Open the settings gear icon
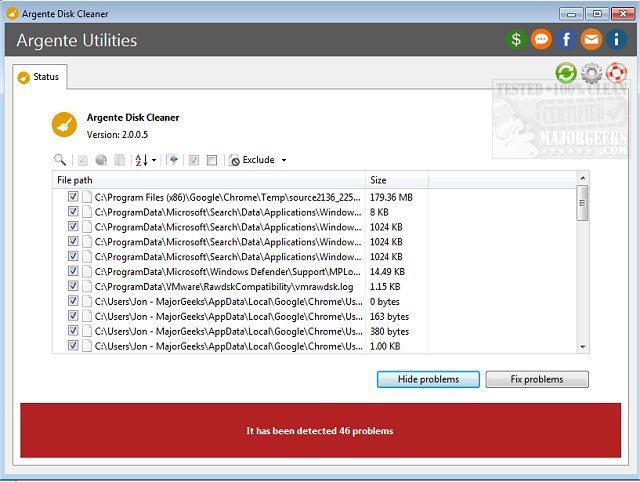The width and height of the screenshot is (640, 482). coord(591,73)
